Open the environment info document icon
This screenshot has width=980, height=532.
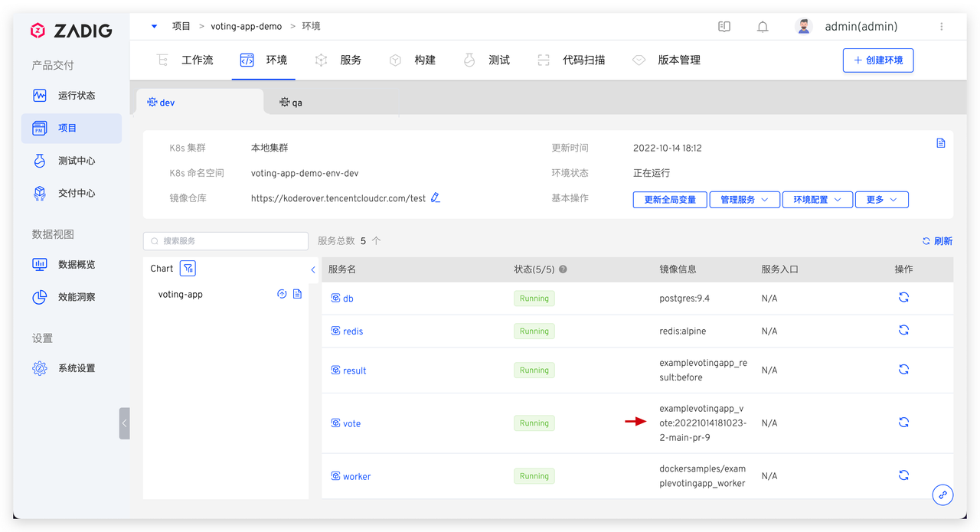coord(941,142)
